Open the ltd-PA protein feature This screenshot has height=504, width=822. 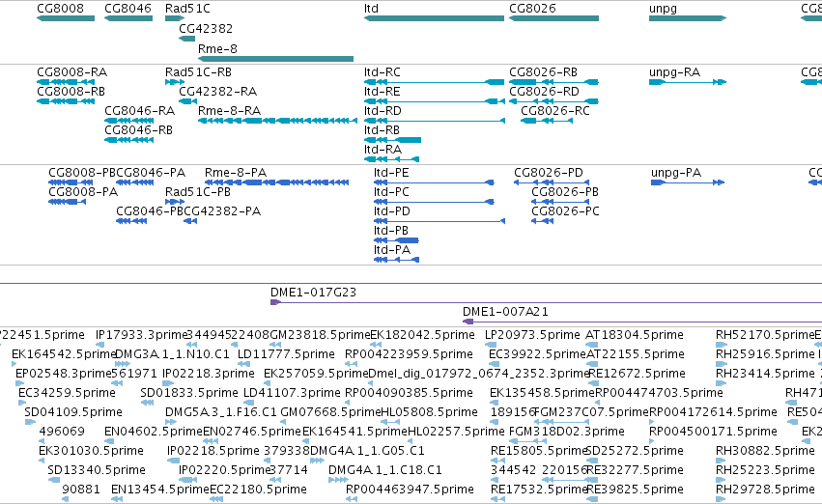click(x=396, y=260)
